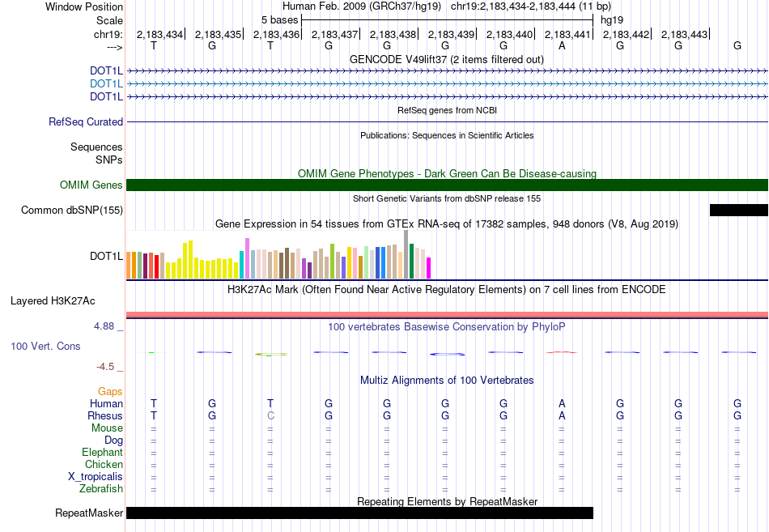Click the DOT1L label beside GTEx chart
This screenshot has height=532, width=769.
(106, 256)
